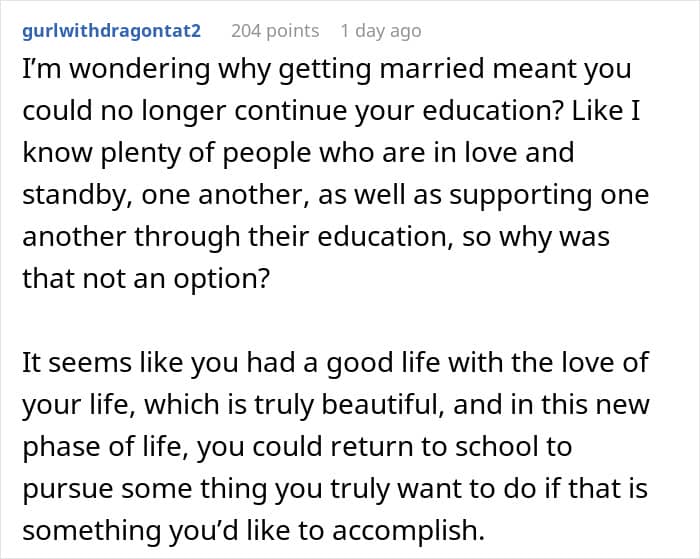Open gurlwithdragontat2's user profile
The width and height of the screenshot is (700, 559).
tap(110, 31)
